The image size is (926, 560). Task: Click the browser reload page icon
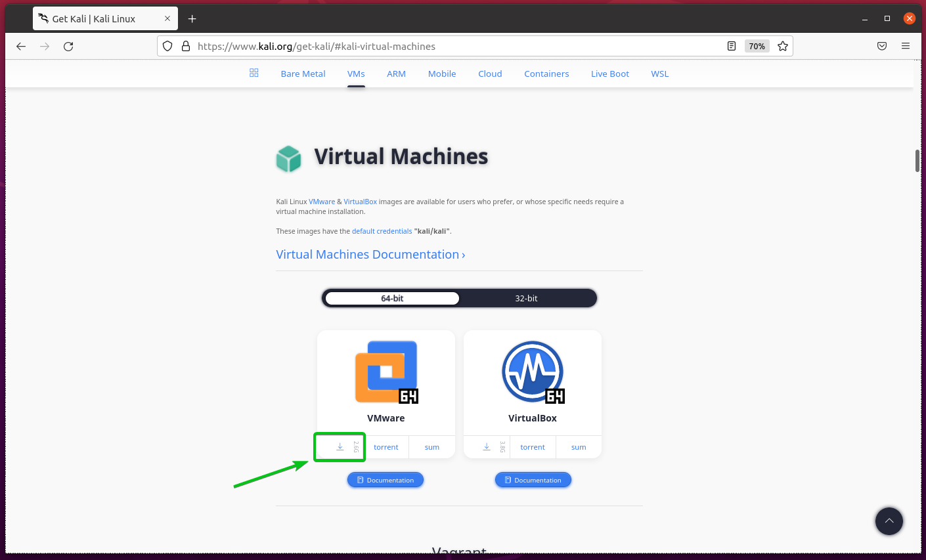click(x=68, y=47)
